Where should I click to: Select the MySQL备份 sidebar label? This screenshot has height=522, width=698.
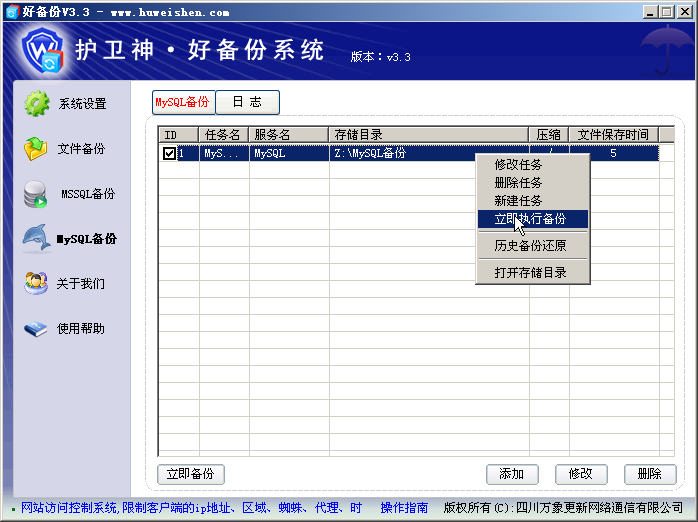coord(86,239)
